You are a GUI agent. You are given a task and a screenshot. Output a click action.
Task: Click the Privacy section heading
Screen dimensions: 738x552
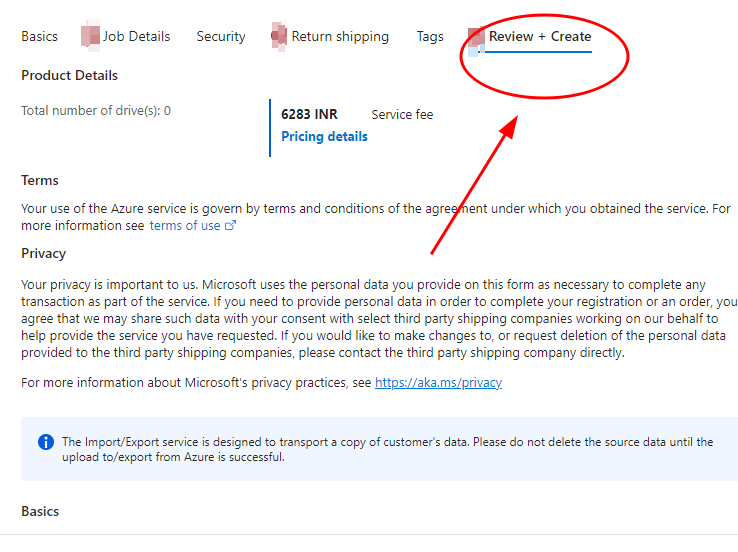[44, 253]
